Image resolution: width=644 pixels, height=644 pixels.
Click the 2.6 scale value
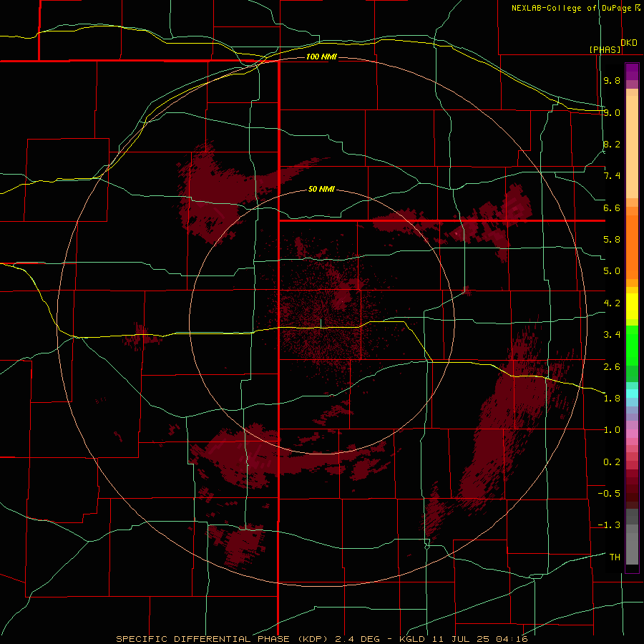pyautogui.click(x=612, y=366)
